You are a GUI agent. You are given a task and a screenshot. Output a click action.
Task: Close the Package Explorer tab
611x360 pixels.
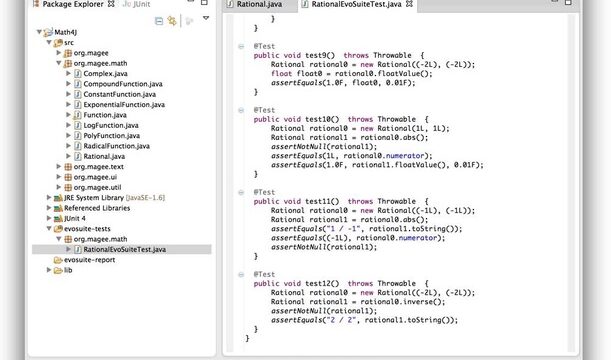pos(111,4)
